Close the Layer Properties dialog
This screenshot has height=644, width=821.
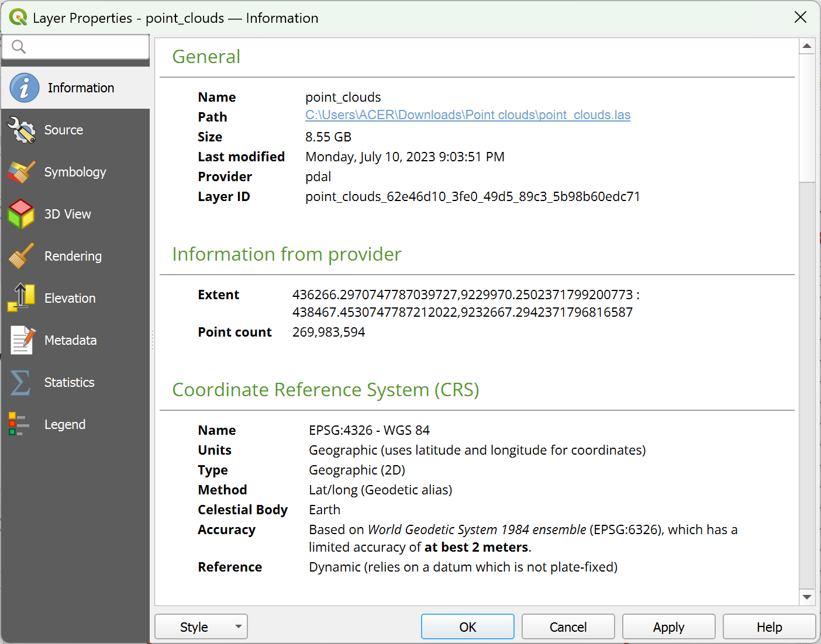coord(801,18)
